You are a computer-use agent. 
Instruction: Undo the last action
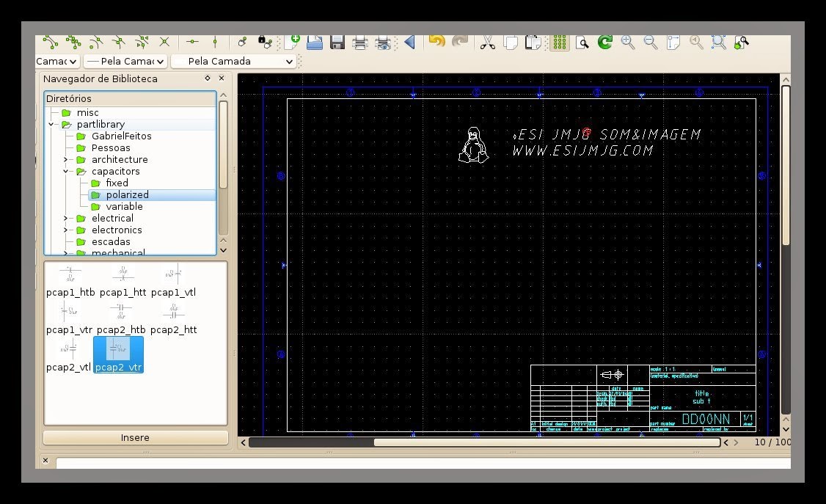[438, 42]
